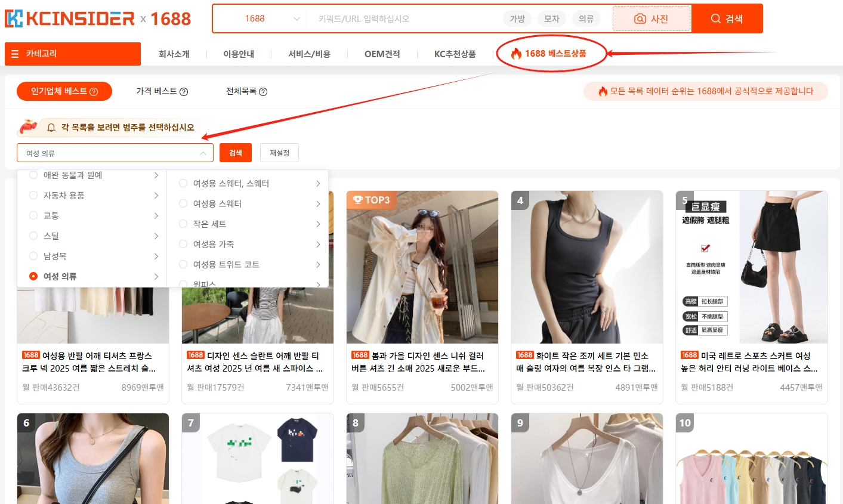843x504 pixels.
Task: Click the '월 판매43632건' sales text
Action: [x=51, y=388]
